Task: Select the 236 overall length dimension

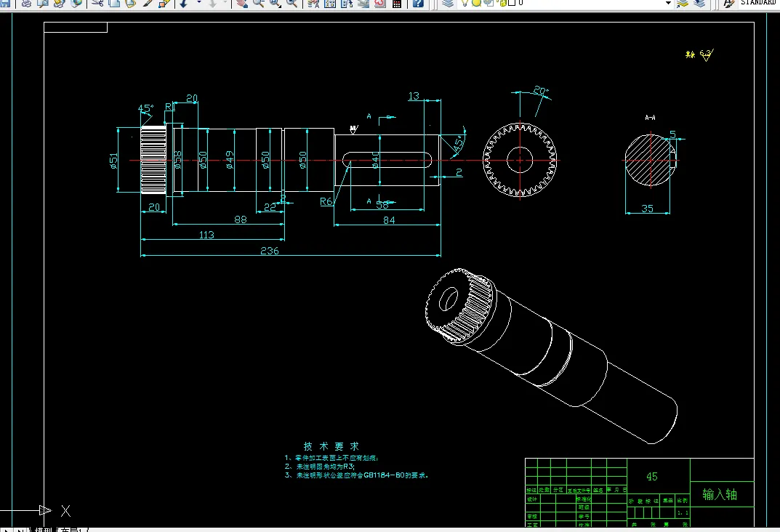Action: (270, 251)
